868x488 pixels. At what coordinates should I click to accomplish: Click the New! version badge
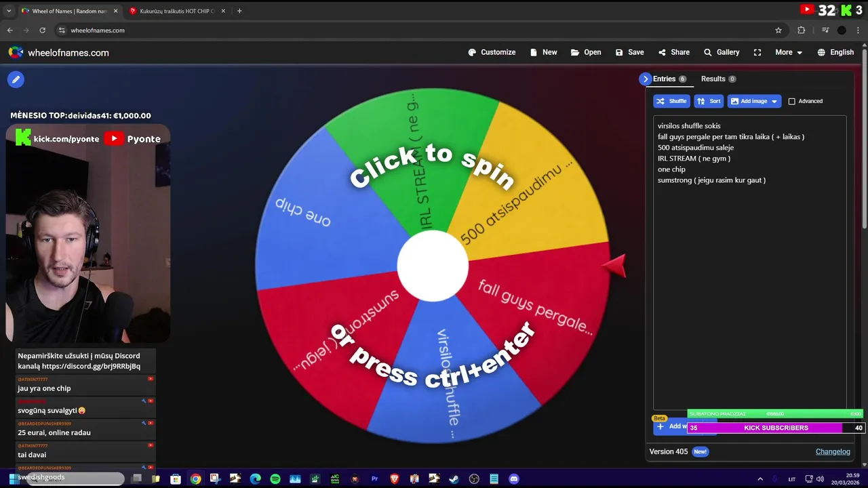[700, 451]
